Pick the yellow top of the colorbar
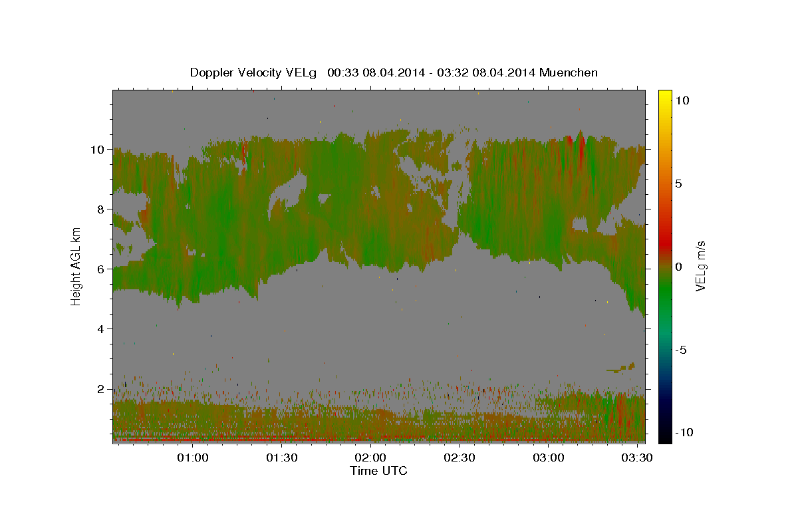This screenshot has width=798, height=532. (x=664, y=94)
